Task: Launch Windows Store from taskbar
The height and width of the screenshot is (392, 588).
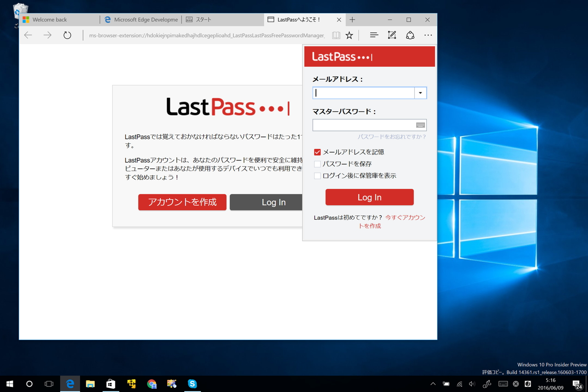Action: click(111, 384)
